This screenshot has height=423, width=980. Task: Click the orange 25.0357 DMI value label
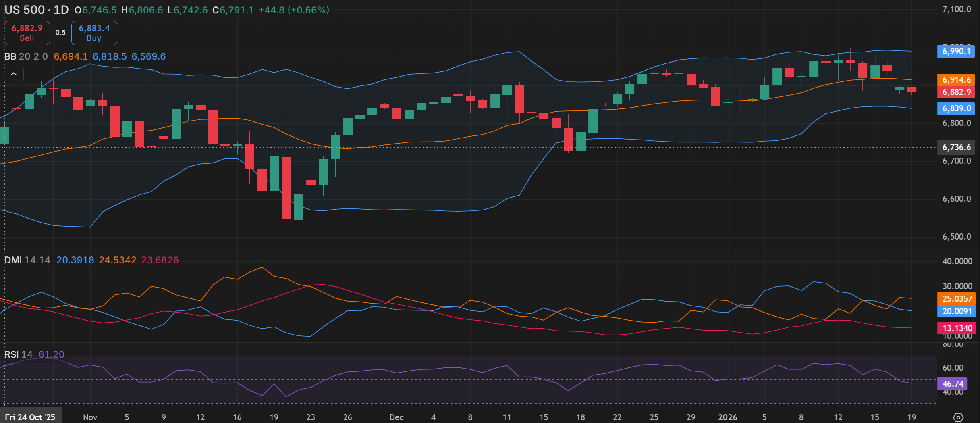[957, 299]
